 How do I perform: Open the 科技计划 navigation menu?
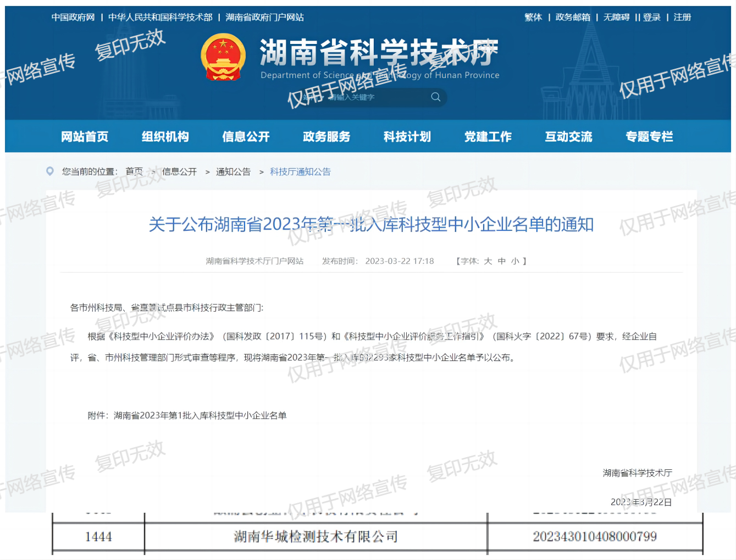click(x=407, y=136)
